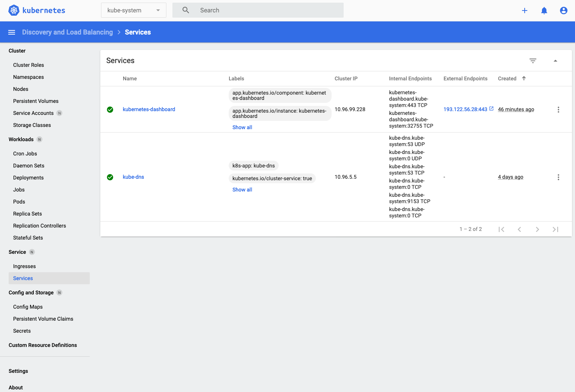The width and height of the screenshot is (575, 392).
Task: Click the search magnifier icon
Action: coord(186,10)
